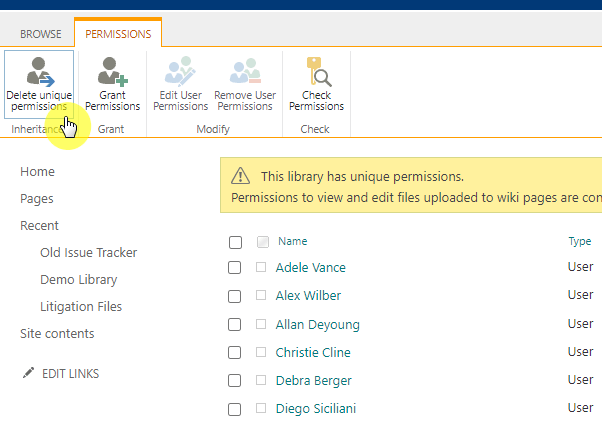Open Christie Cline user link
This screenshot has width=602, height=430.
tap(313, 352)
